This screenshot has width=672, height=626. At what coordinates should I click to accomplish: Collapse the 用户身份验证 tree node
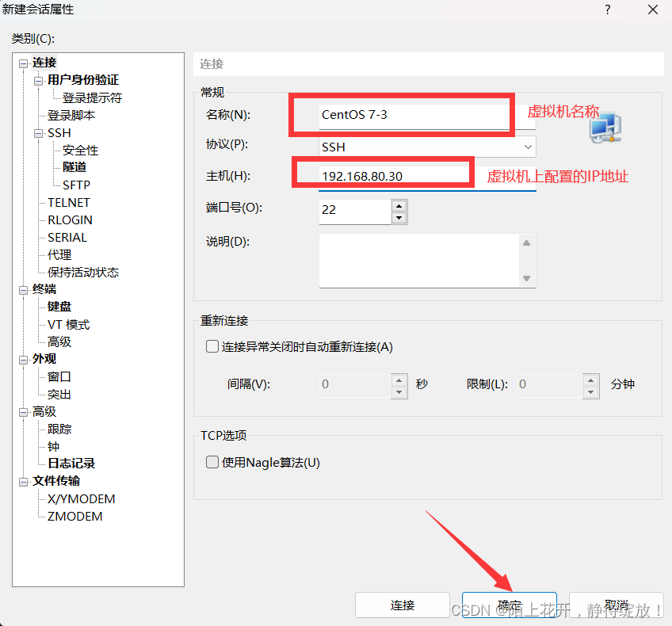tap(38, 81)
